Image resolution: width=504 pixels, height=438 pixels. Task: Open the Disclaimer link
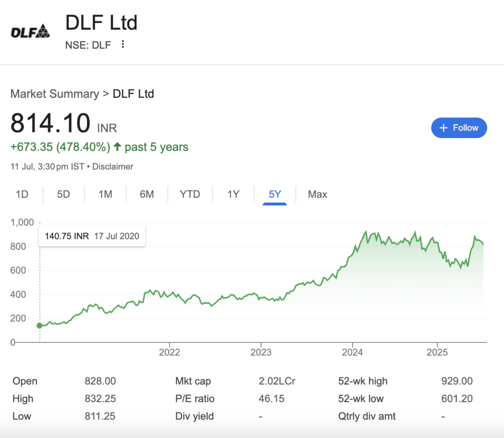[113, 167]
